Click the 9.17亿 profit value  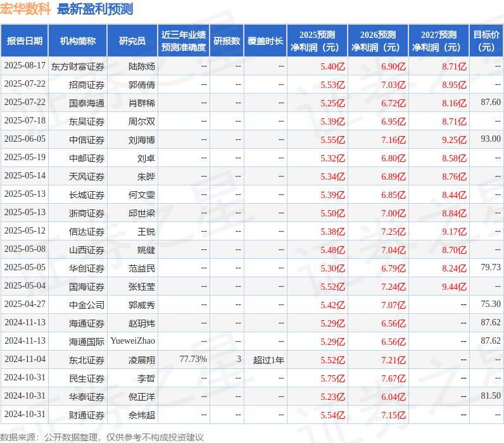coord(454,231)
